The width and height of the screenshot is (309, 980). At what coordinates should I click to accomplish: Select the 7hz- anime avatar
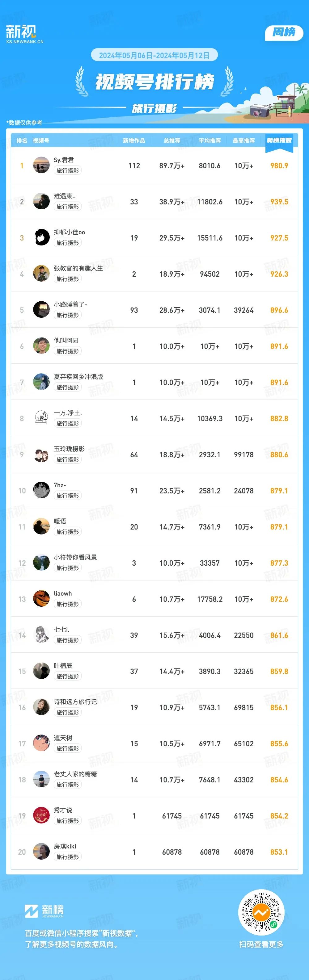point(41,490)
